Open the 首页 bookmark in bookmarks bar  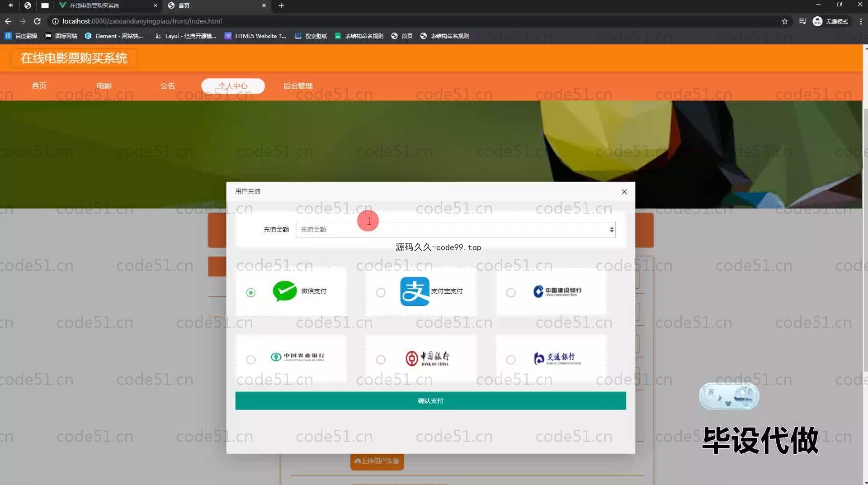coord(402,36)
